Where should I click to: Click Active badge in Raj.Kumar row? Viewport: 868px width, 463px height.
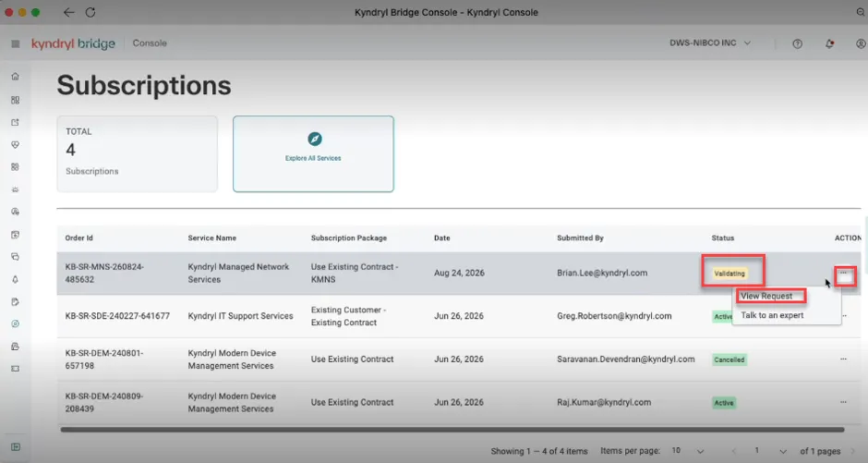tap(724, 403)
